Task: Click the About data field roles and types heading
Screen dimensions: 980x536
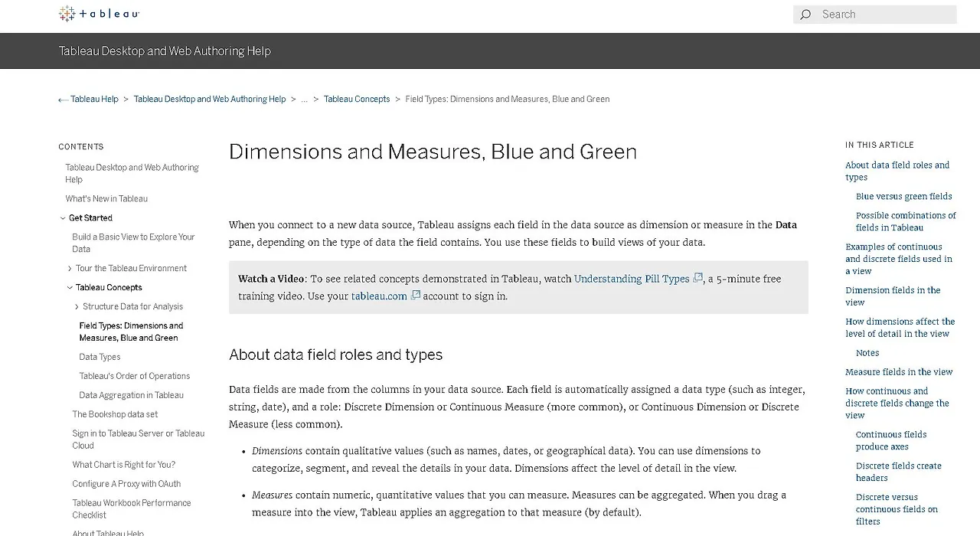Action: (335, 355)
